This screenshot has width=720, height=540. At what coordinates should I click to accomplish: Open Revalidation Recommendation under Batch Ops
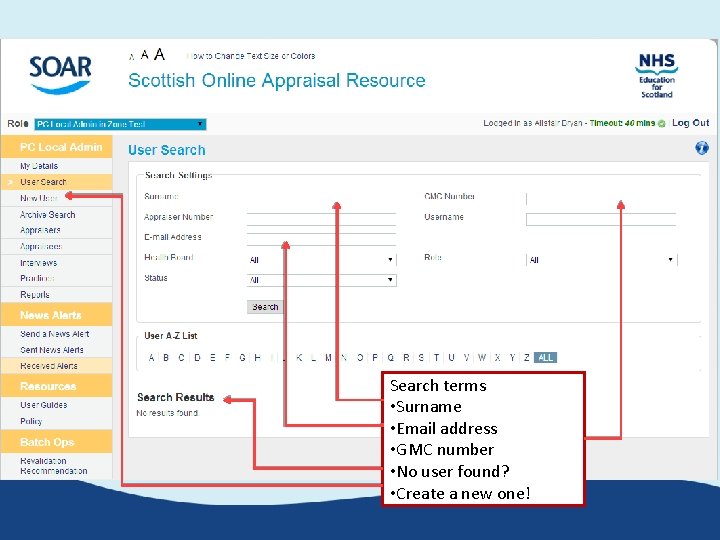click(54, 466)
